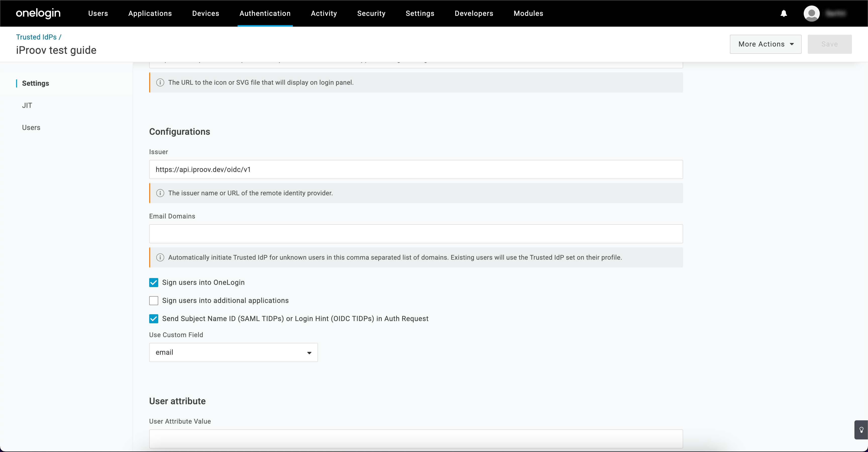Uncheck Sign users into OneLogin
868x452 pixels.
click(154, 283)
